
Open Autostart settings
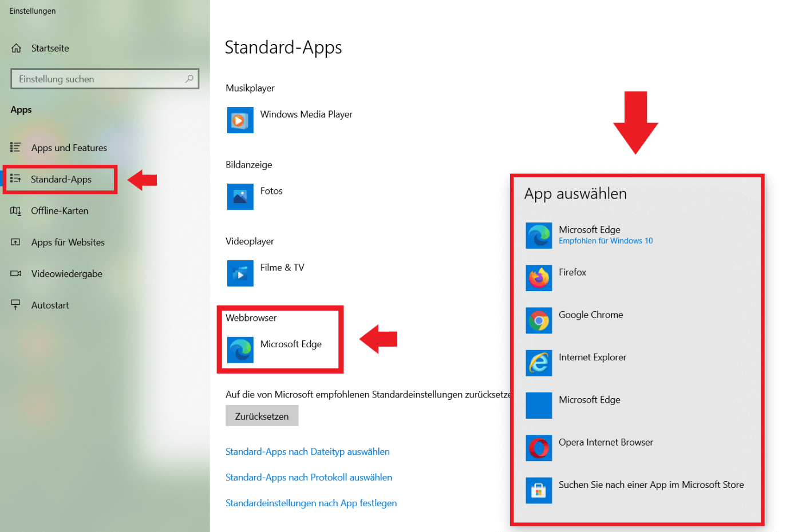50,305
